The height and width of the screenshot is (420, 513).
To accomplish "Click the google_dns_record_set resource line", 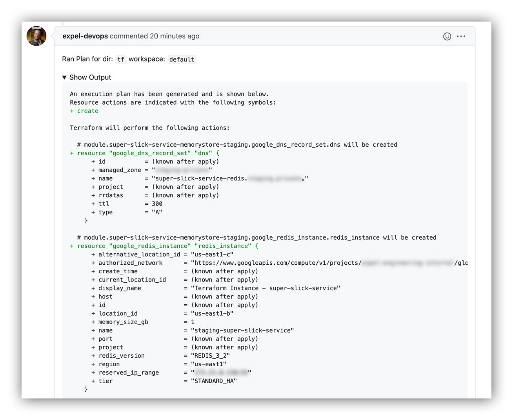I will pyautogui.click(x=145, y=153).
